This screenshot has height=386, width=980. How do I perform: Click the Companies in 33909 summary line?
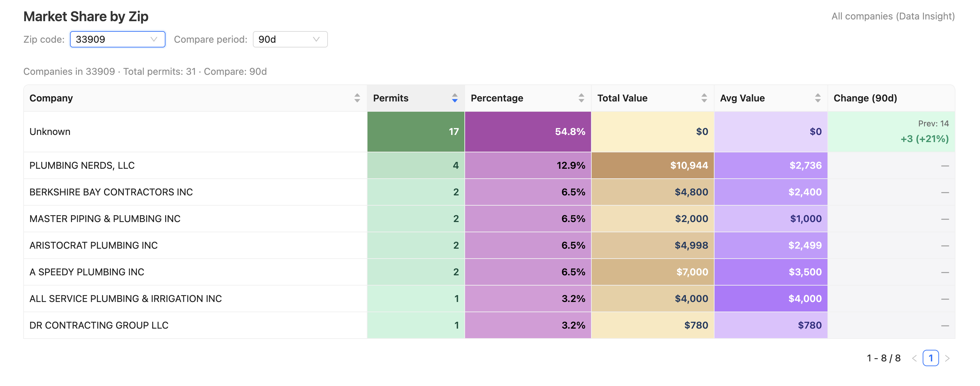(x=145, y=72)
